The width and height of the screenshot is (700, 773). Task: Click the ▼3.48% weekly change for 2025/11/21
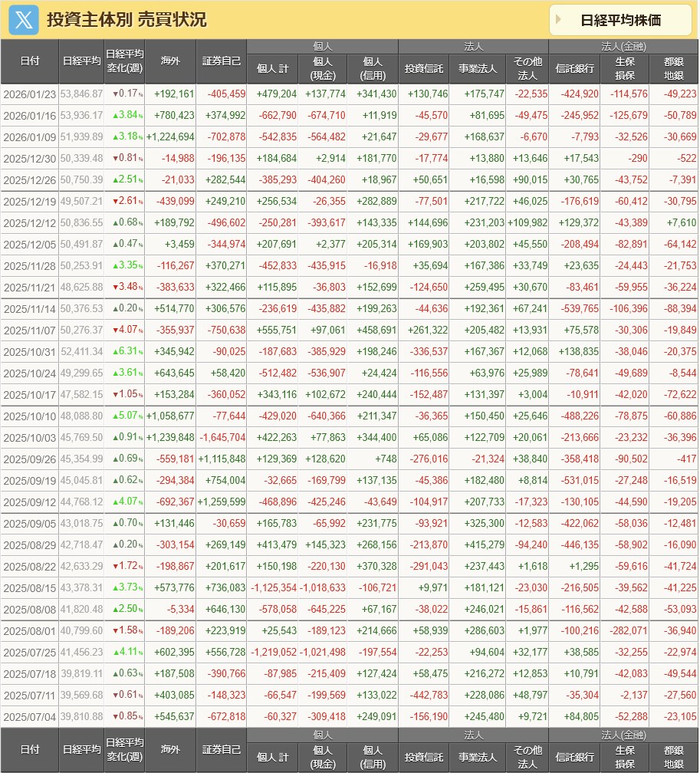124,287
